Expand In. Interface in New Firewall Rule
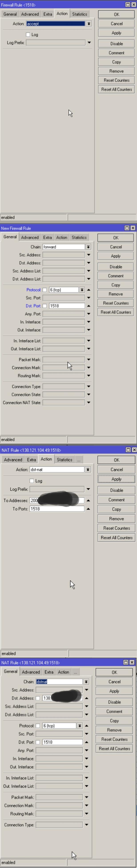Viewport: 137px width, 868px height. point(89,322)
